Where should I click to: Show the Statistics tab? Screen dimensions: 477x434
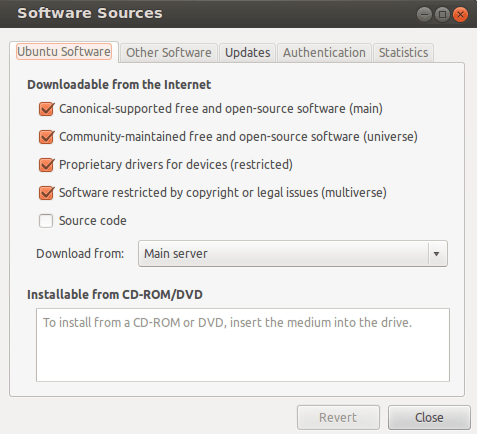point(403,53)
